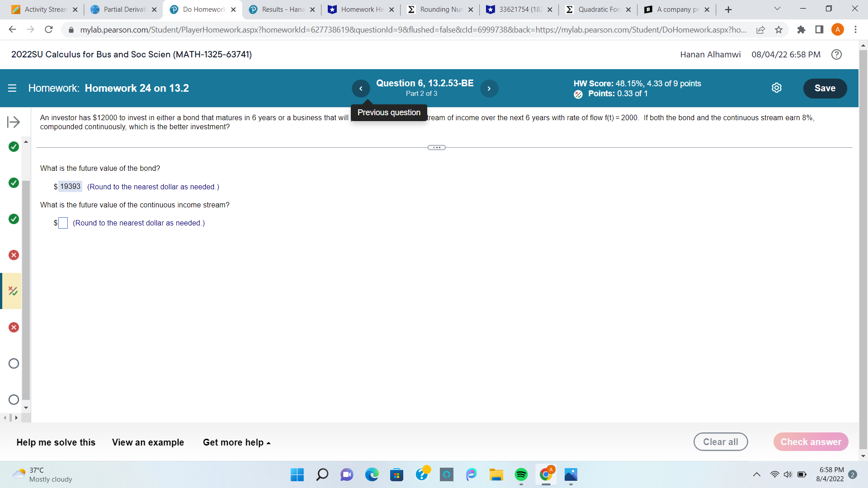Switch to the Rounding Numbers tab
The height and width of the screenshot is (488, 868).
[x=441, y=9]
